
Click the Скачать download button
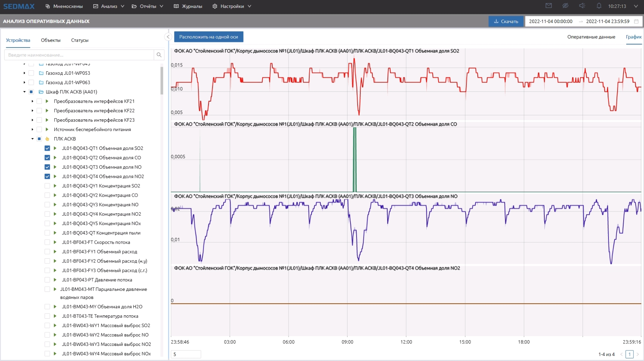point(506,22)
